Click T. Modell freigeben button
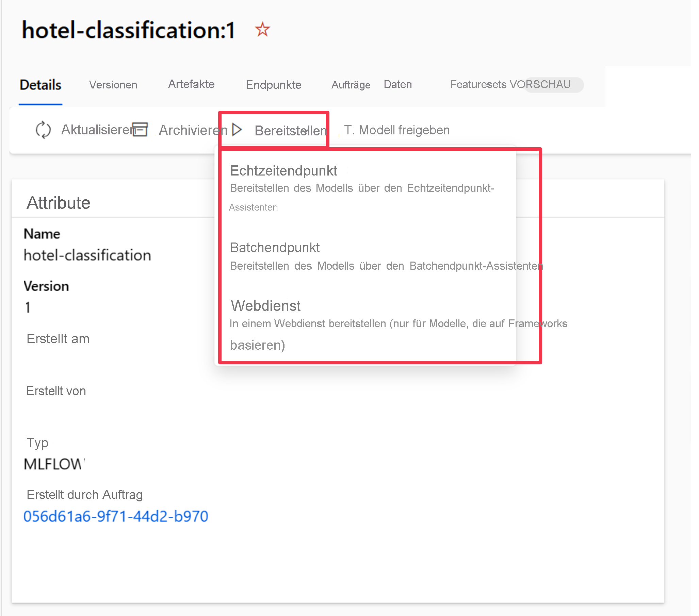The height and width of the screenshot is (616, 699). click(x=397, y=130)
